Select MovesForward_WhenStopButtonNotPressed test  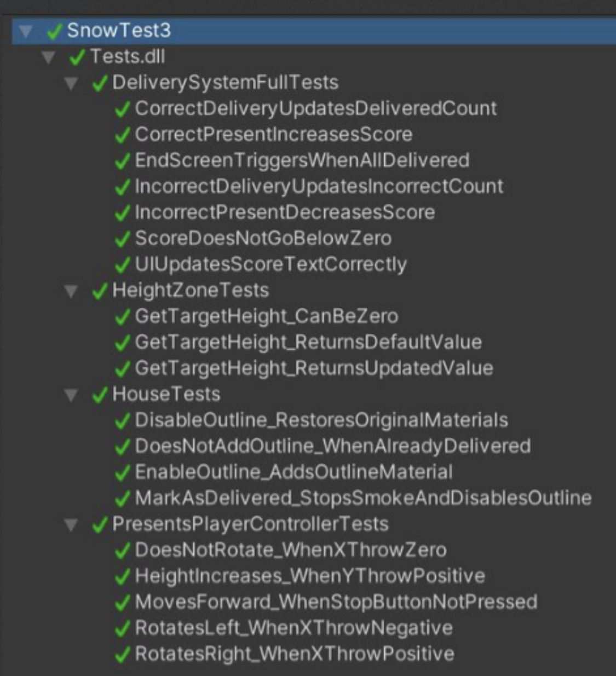click(336, 602)
